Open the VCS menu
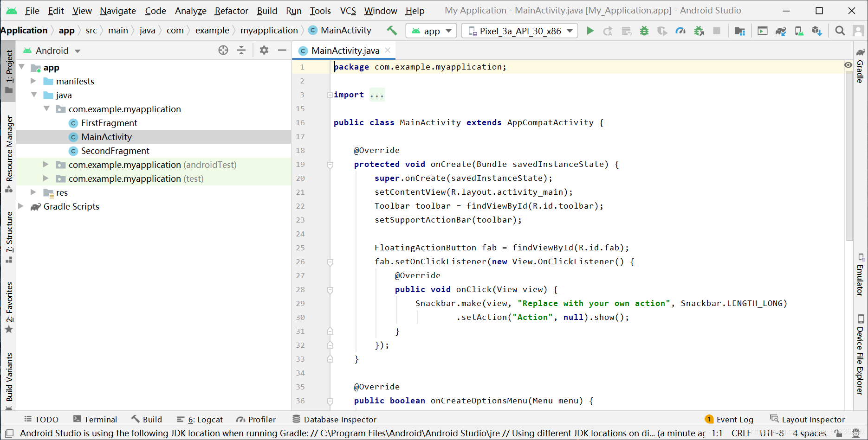Image resolution: width=868 pixels, height=440 pixels. pyautogui.click(x=348, y=10)
